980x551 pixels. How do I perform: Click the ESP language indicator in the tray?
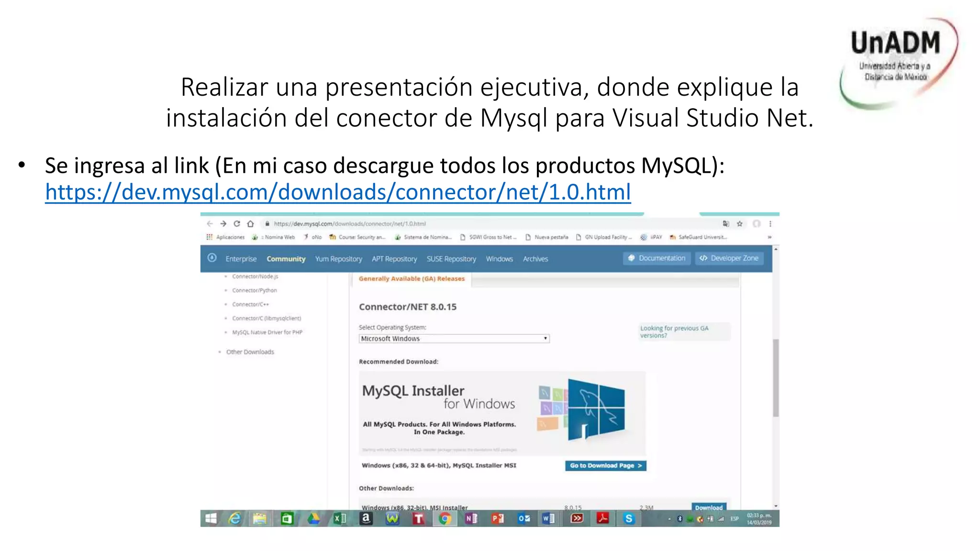click(x=735, y=519)
